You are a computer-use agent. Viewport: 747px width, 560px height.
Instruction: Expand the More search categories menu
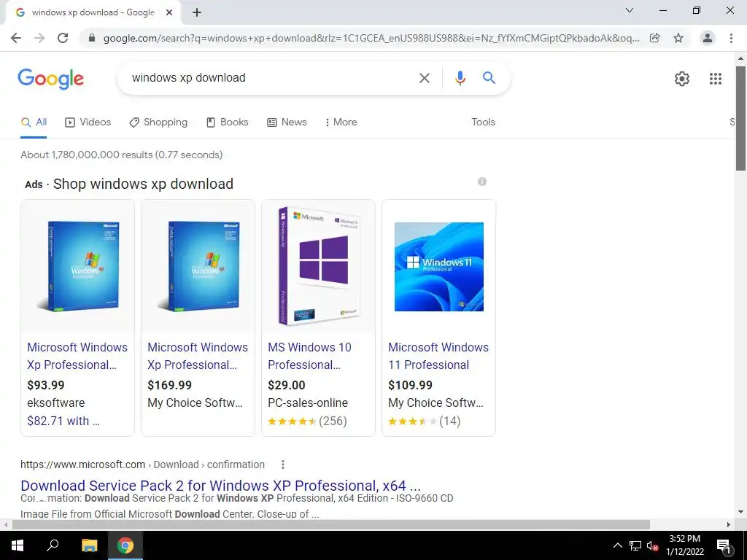pyautogui.click(x=341, y=122)
